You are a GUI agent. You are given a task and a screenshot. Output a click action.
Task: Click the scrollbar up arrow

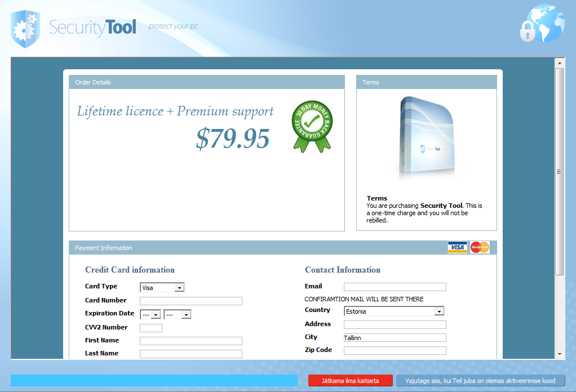coord(560,63)
